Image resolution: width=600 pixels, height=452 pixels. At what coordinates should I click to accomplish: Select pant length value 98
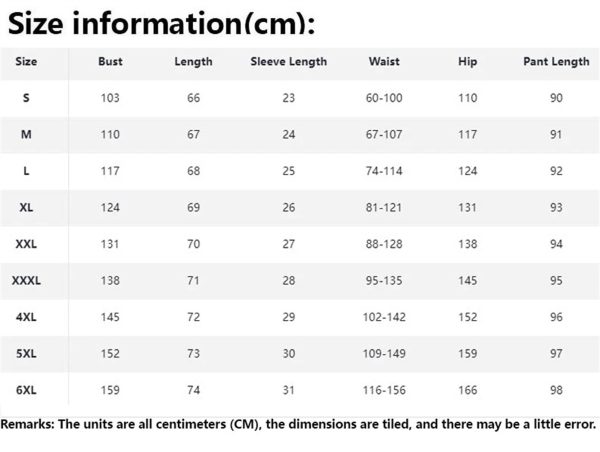point(556,390)
